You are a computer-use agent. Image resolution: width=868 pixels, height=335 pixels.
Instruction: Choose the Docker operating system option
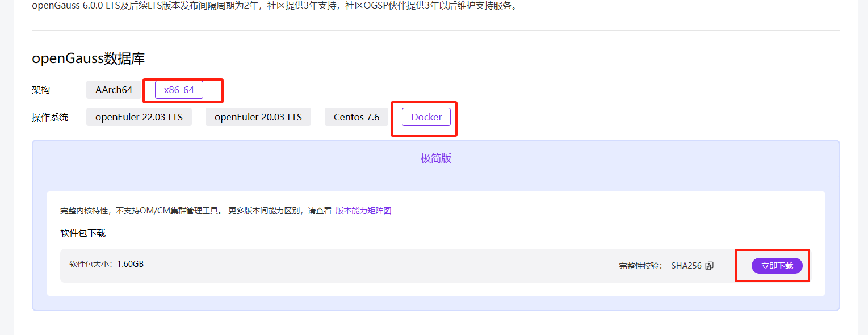click(426, 117)
